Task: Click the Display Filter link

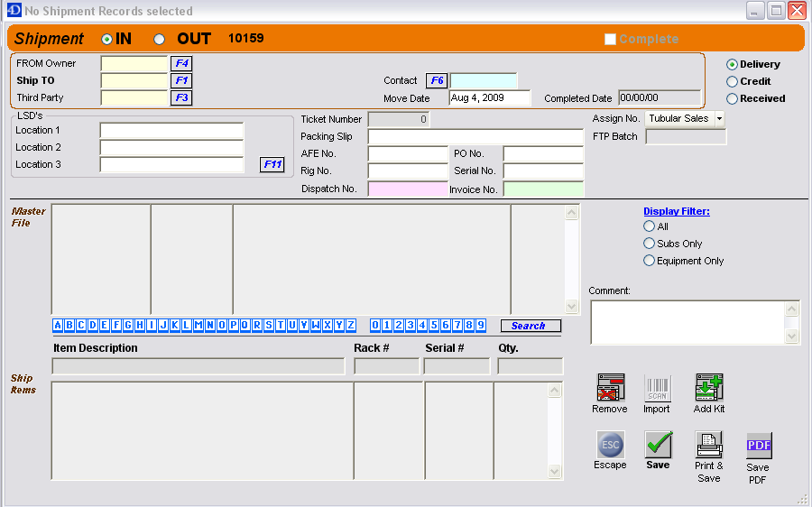Action: pyautogui.click(x=676, y=211)
